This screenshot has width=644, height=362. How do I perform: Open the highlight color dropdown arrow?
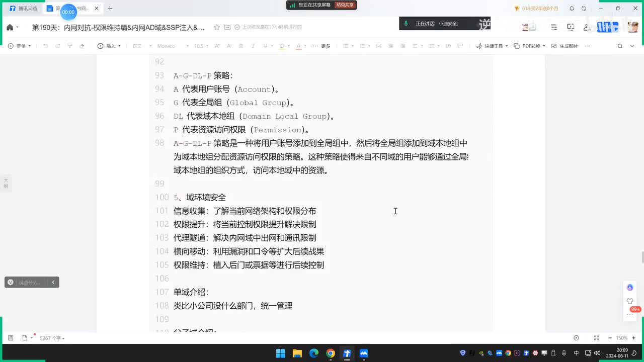pyautogui.click(x=288, y=46)
